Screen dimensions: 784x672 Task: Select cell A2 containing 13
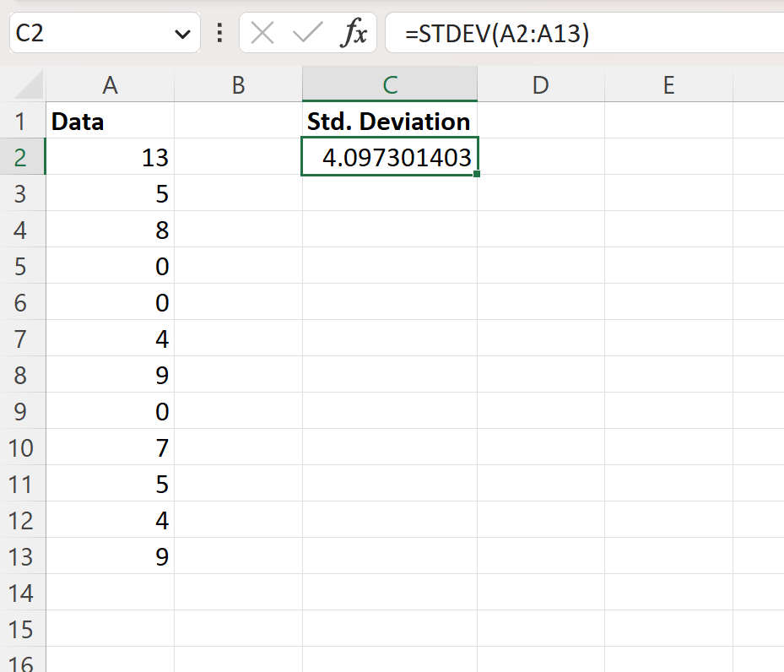click(110, 158)
